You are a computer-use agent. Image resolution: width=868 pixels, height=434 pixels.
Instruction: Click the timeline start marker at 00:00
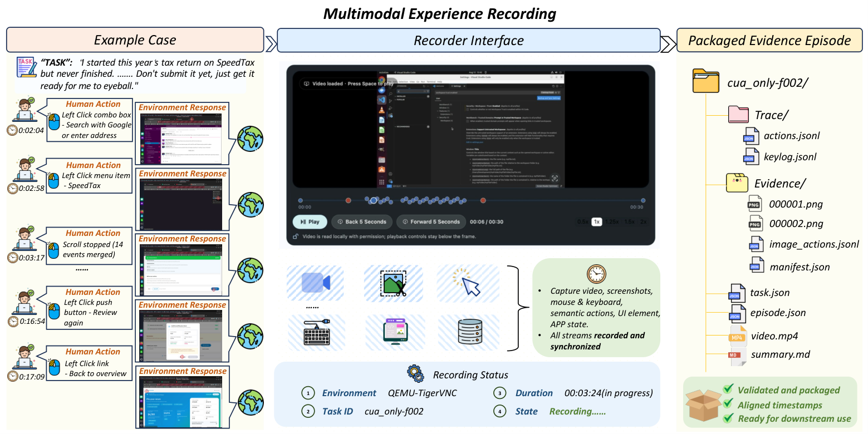(x=301, y=200)
